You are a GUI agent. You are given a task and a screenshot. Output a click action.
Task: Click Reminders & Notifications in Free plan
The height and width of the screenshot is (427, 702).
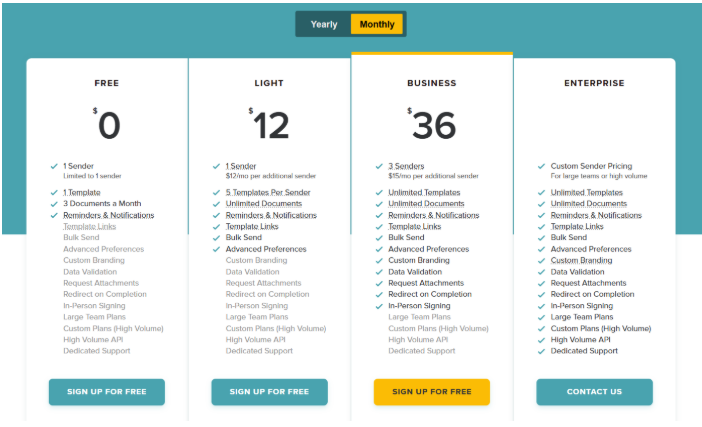coord(108,215)
